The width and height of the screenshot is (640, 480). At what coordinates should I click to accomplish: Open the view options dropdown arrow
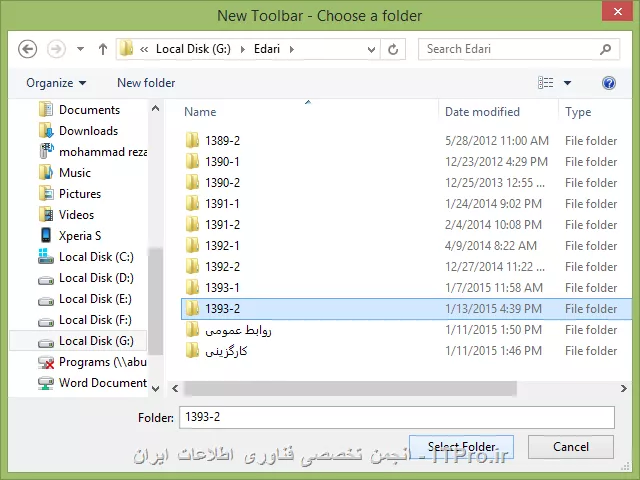[567, 83]
